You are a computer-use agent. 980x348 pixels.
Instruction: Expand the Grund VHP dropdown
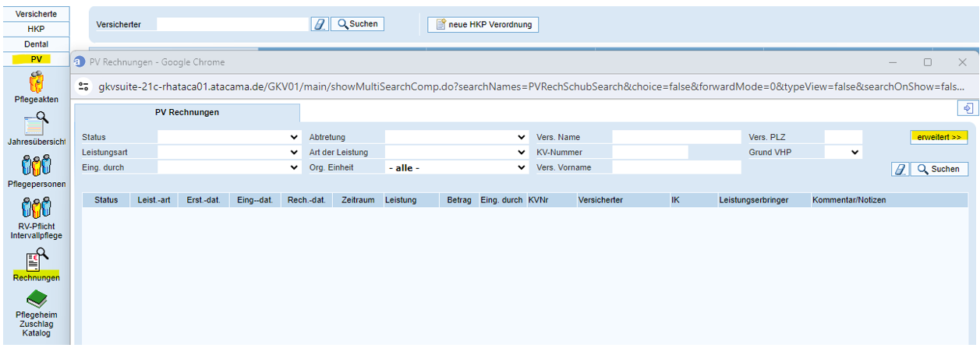coord(844,152)
